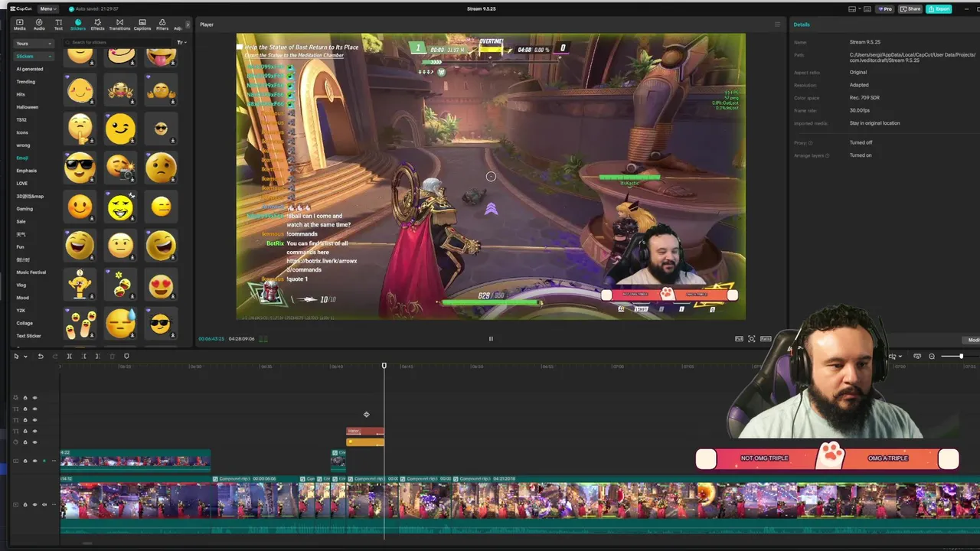The width and height of the screenshot is (980, 551).
Task: Lock the main video track
Action: point(25,504)
